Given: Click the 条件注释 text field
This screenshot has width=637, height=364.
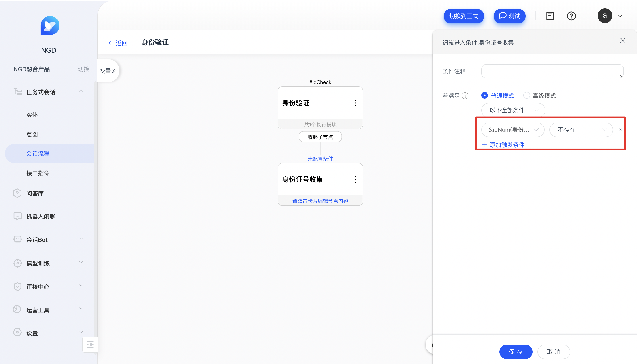Looking at the screenshot, I should [552, 71].
